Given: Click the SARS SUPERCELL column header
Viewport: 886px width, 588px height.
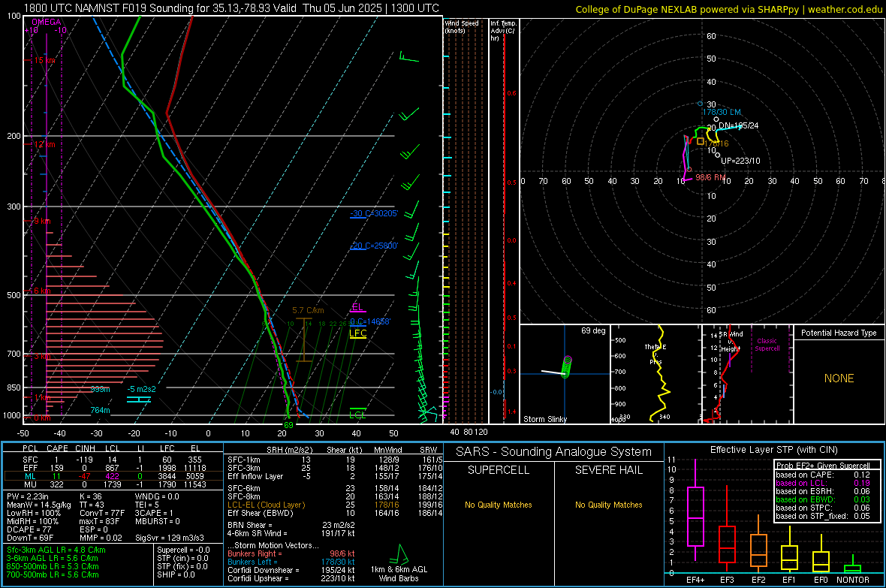Looking at the screenshot, I should pos(499,470).
